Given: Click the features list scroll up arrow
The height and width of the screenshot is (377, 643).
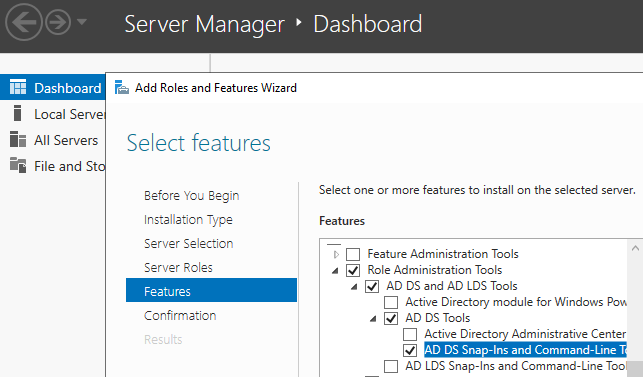Looking at the screenshot, I should point(635,248).
